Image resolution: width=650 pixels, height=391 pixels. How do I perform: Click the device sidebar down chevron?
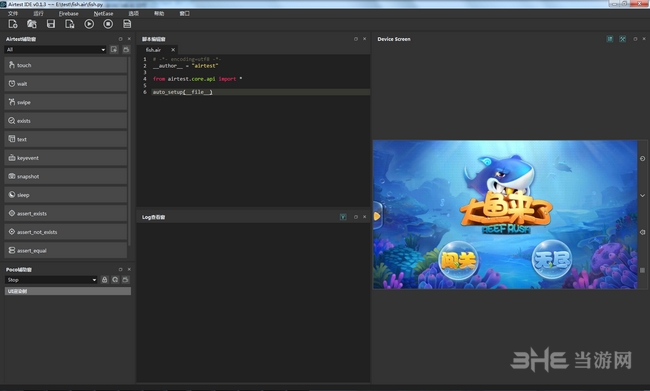pos(643,195)
